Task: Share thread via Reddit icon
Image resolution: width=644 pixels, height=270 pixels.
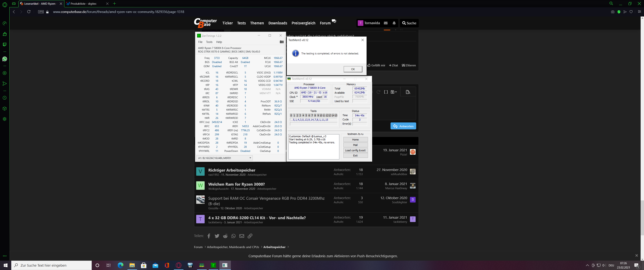Action: point(225,236)
